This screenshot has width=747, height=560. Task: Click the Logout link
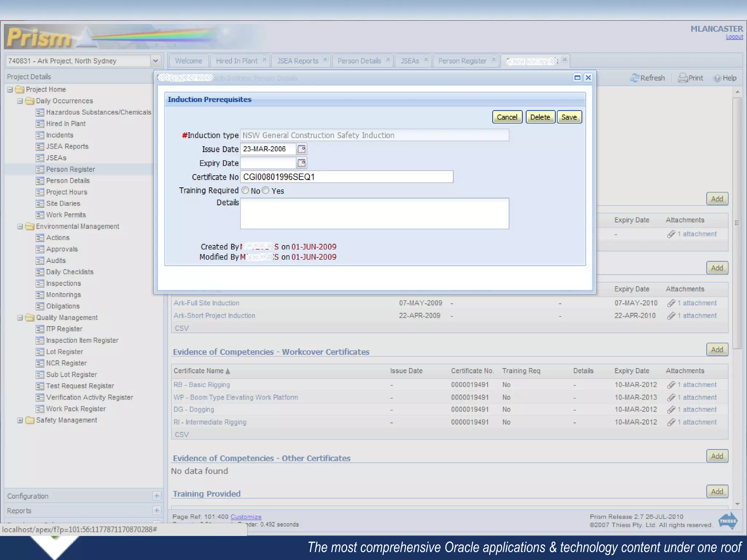coord(734,37)
